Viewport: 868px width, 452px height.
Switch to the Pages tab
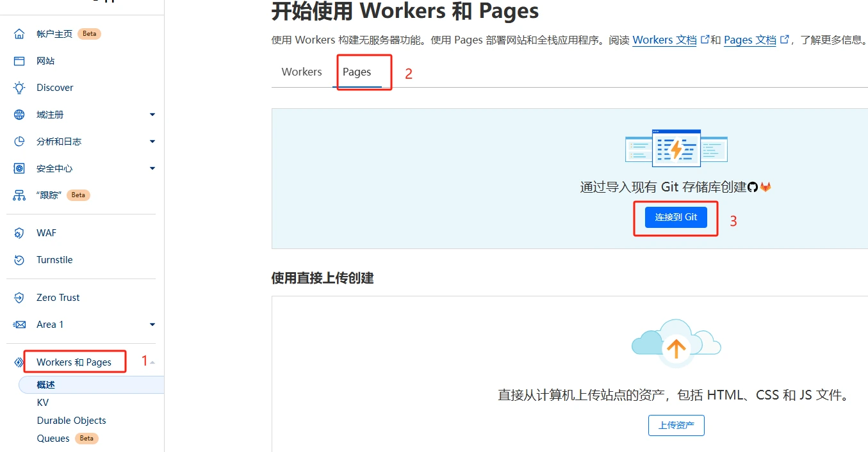pos(357,72)
